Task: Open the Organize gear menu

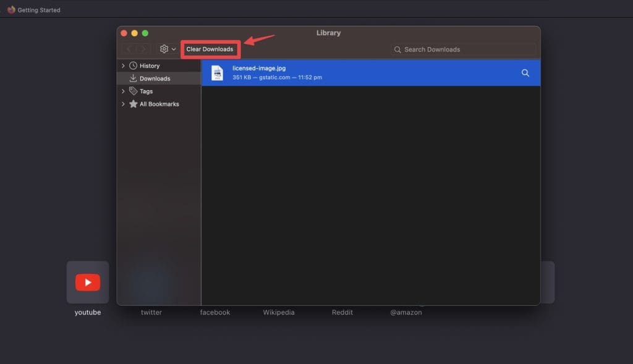Action: tap(168, 49)
